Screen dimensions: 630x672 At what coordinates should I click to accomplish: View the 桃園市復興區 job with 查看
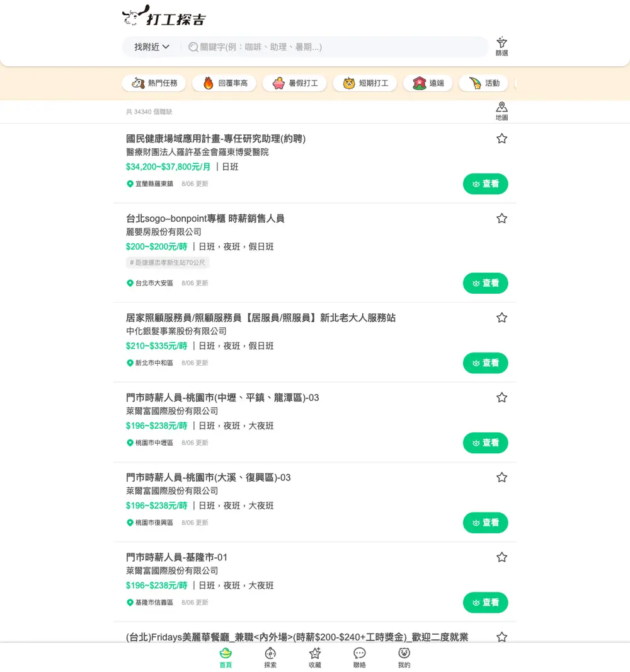tap(485, 523)
